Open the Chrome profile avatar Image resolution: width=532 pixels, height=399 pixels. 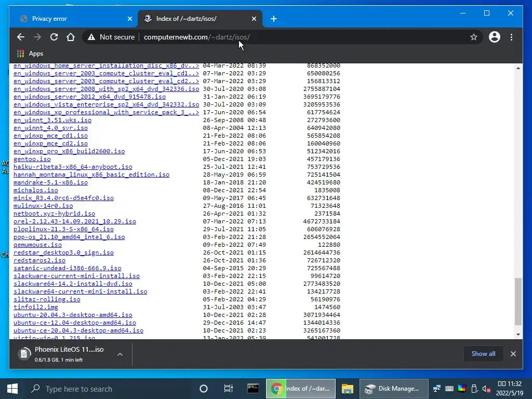495,37
